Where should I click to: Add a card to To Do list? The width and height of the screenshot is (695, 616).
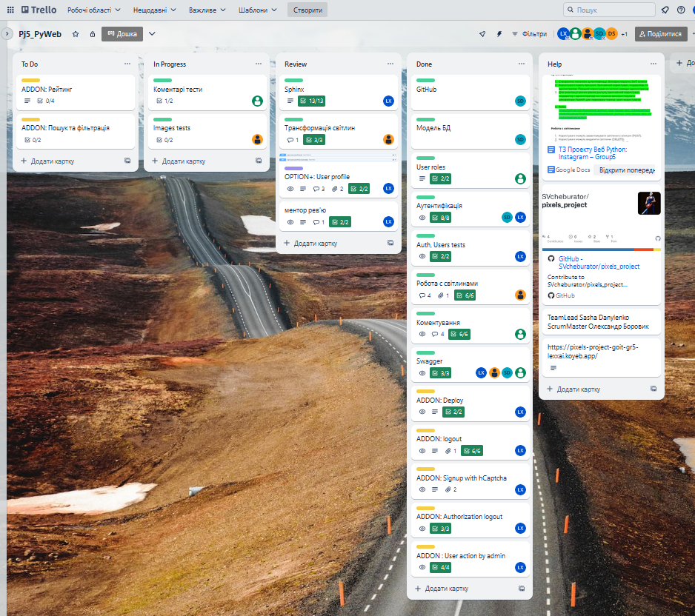tap(48, 161)
